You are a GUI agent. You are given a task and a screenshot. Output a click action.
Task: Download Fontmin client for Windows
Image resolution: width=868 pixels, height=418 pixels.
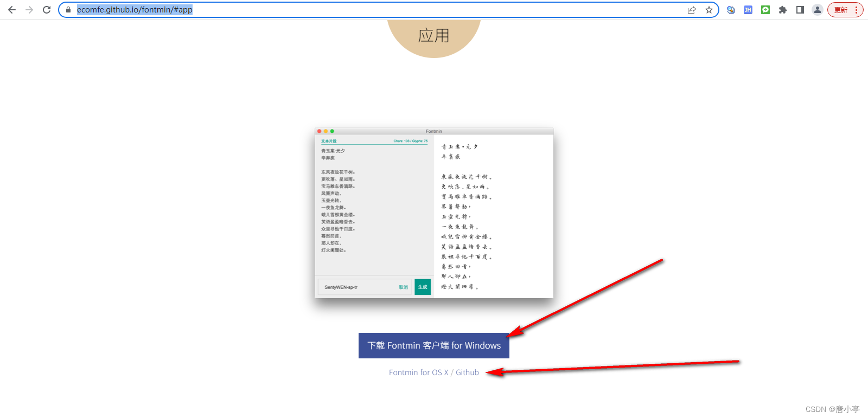[434, 345]
